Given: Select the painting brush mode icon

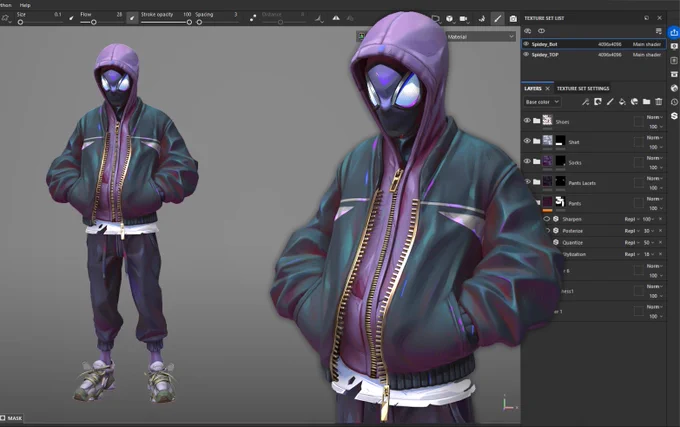Looking at the screenshot, I should [497, 18].
